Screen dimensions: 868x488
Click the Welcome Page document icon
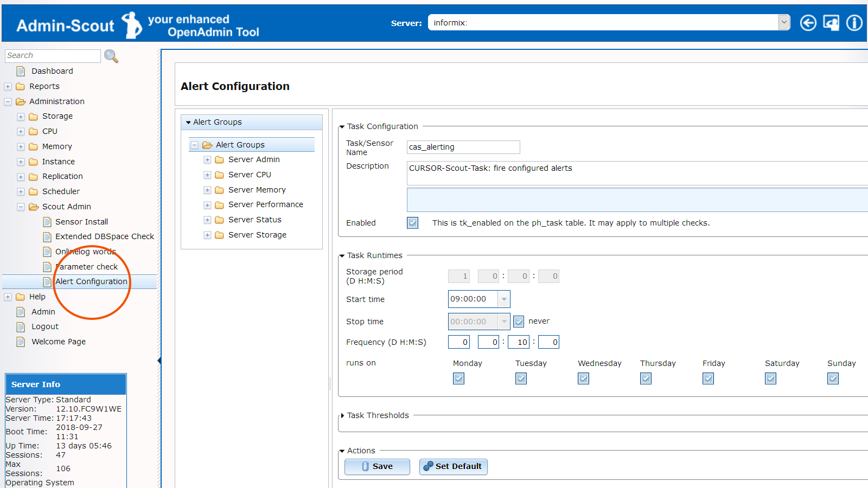(21, 342)
